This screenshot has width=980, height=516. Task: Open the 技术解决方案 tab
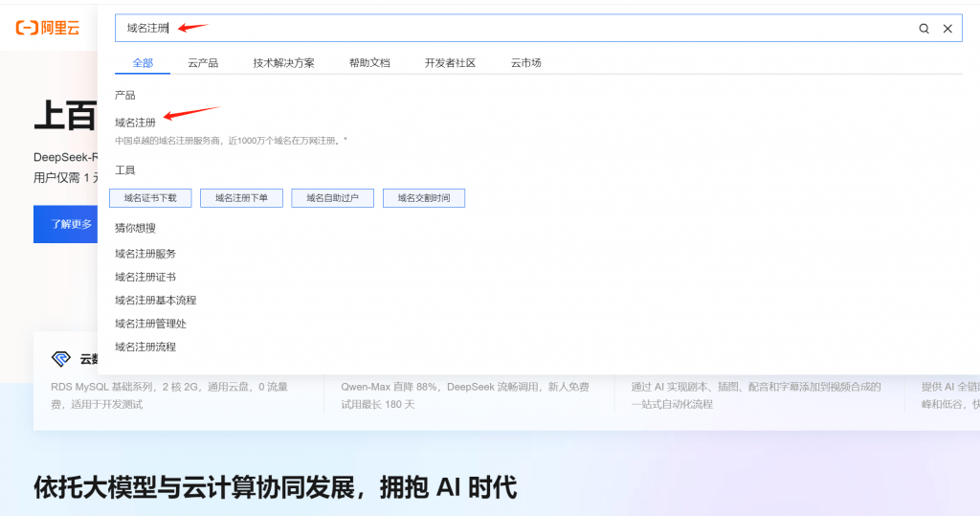click(x=283, y=62)
